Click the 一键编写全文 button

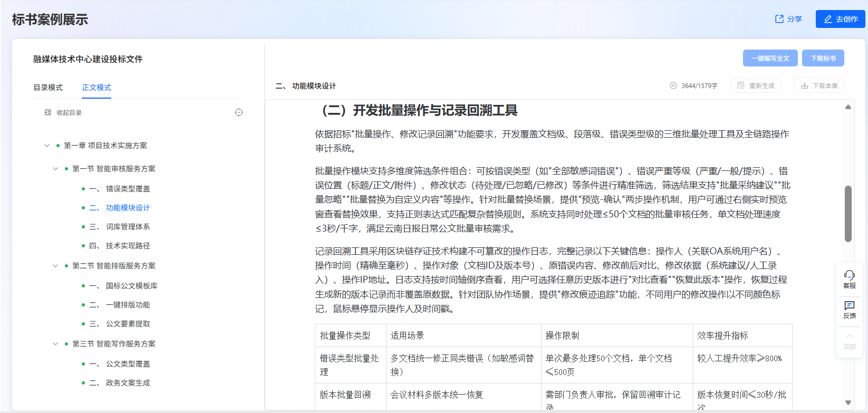point(770,58)
